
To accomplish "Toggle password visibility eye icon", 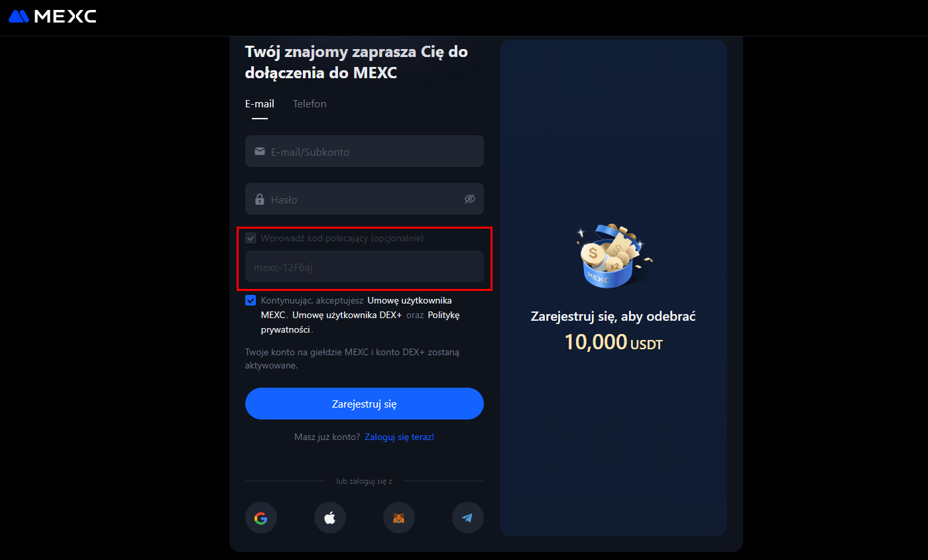I will 470,199.
